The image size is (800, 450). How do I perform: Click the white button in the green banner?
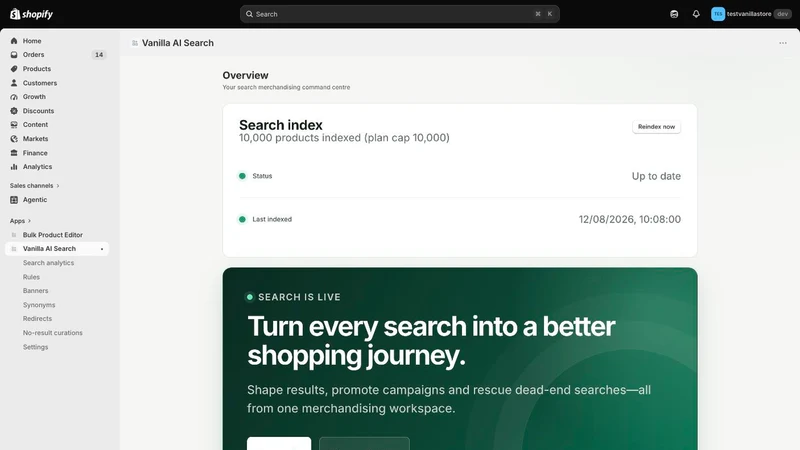tap(279, 443)
